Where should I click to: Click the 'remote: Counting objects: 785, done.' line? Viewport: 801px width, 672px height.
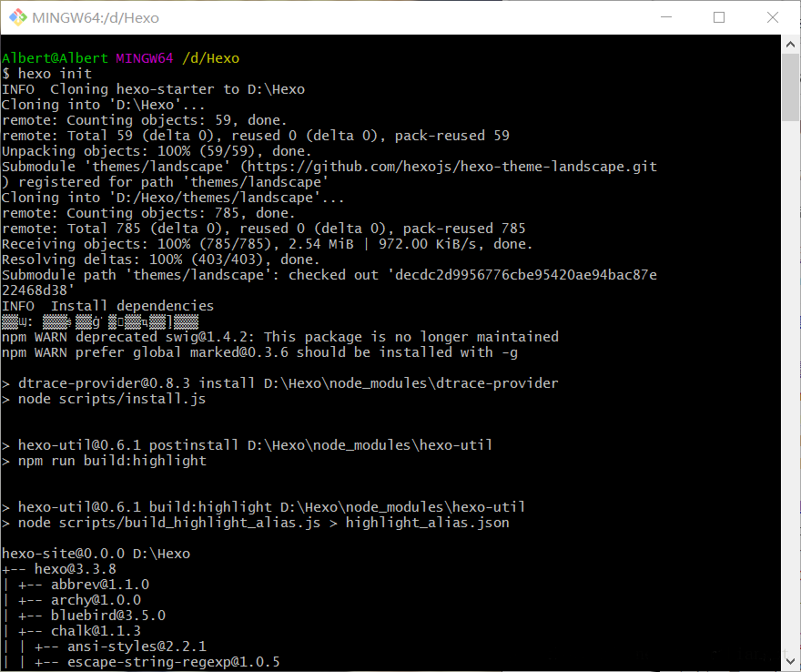(x=148, y=213)
